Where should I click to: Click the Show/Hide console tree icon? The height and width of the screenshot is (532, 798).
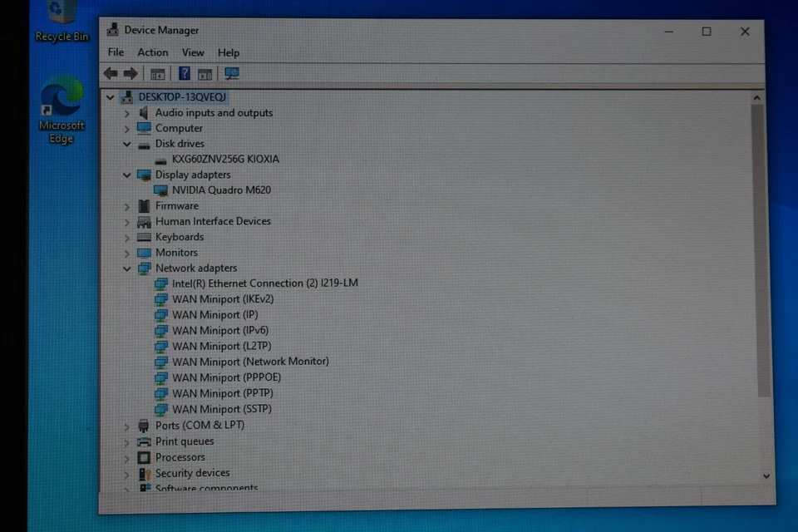[157, 73]
